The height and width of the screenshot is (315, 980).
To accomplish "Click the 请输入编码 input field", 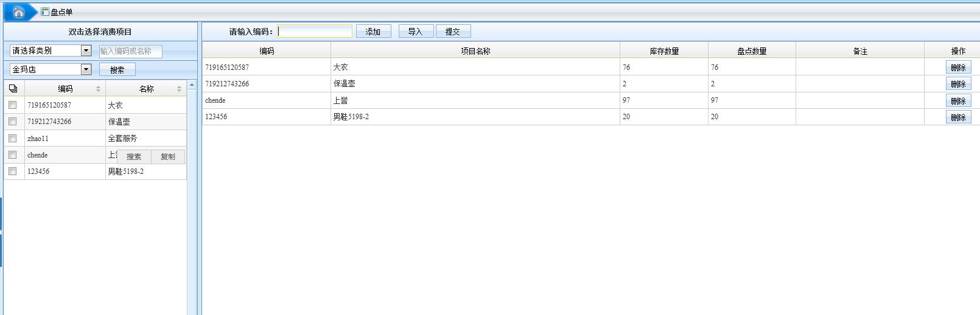I will [x=315, y=32].
